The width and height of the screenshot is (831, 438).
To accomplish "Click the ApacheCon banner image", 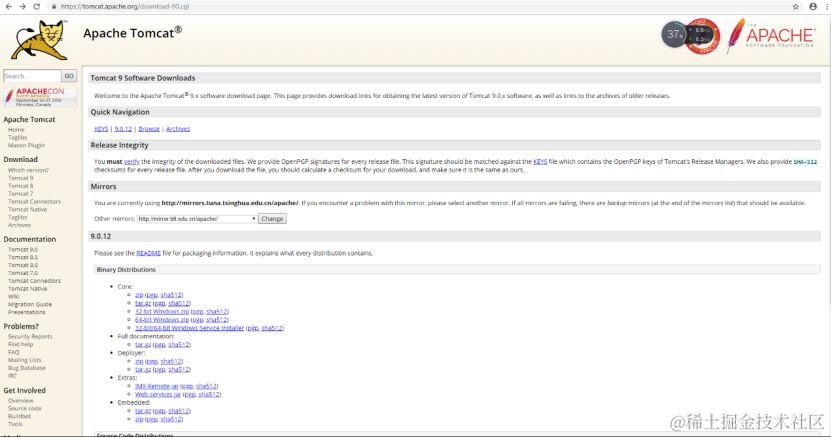I will [x=40, y=97].
